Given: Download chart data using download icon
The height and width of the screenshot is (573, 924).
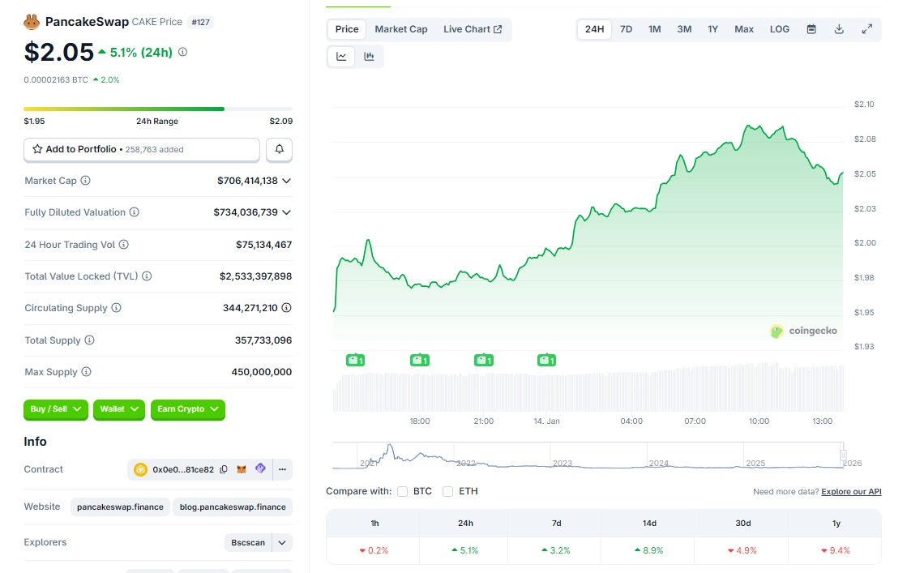Looking at the screenshot, I should [x=839, y=29].
